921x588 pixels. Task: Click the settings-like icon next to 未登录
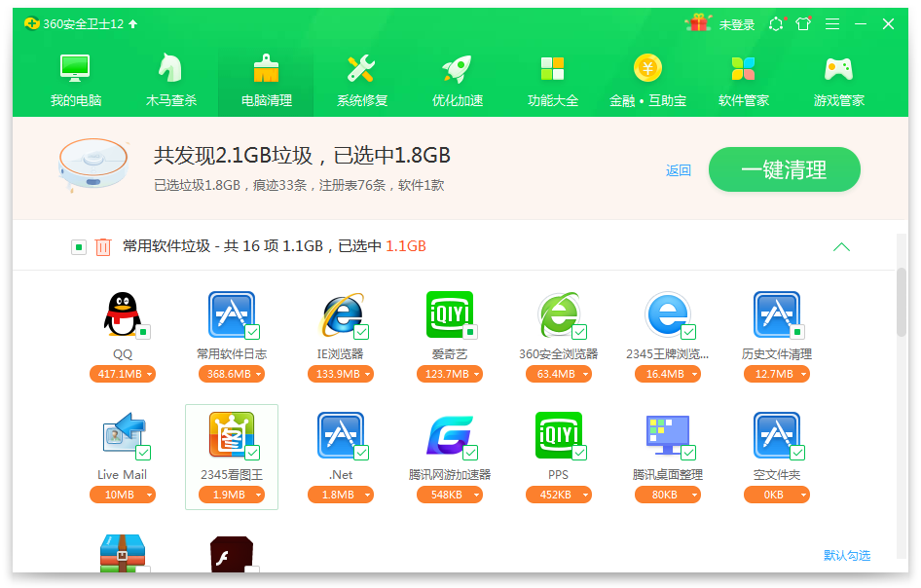777,23
